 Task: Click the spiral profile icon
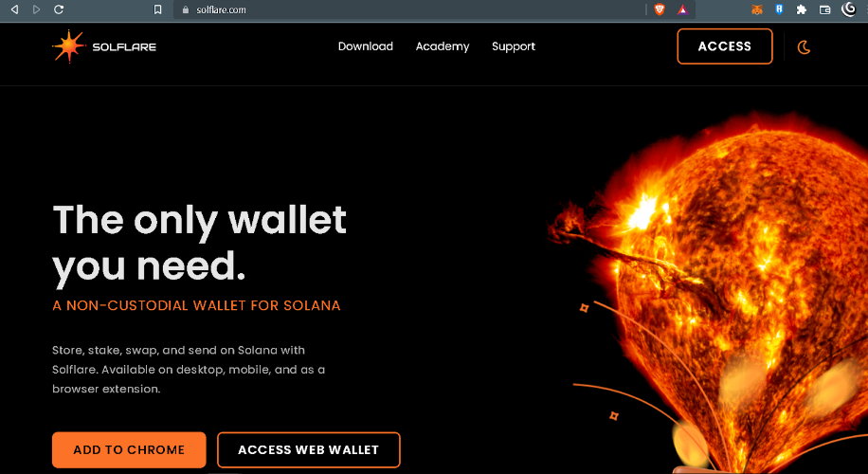click(x=849, y=9)
